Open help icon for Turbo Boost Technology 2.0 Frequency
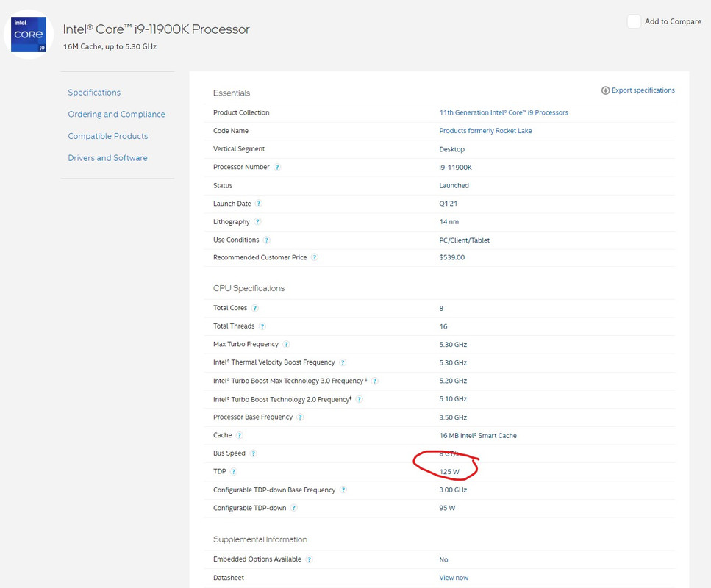This screenshot has height=588, width=711. [359, 399]
